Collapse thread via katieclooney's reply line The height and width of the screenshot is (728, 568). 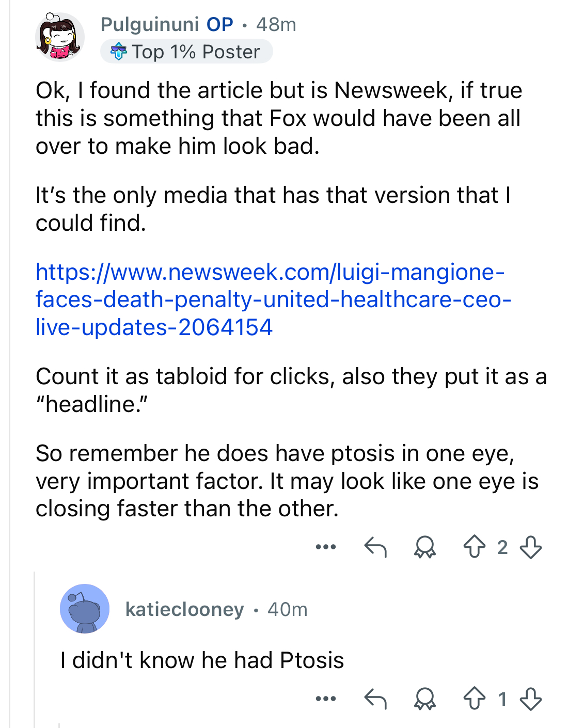click(35, 650)
